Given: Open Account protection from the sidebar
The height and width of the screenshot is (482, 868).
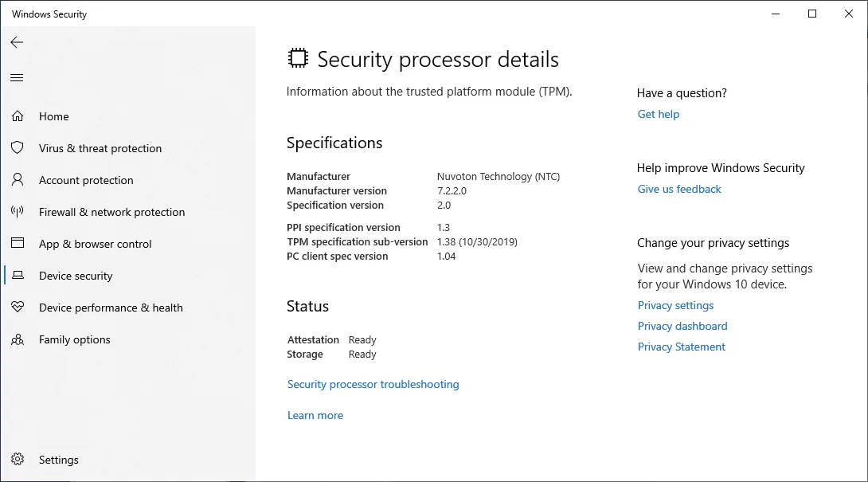Looking at the screenshot, I should tap(85, 180).
